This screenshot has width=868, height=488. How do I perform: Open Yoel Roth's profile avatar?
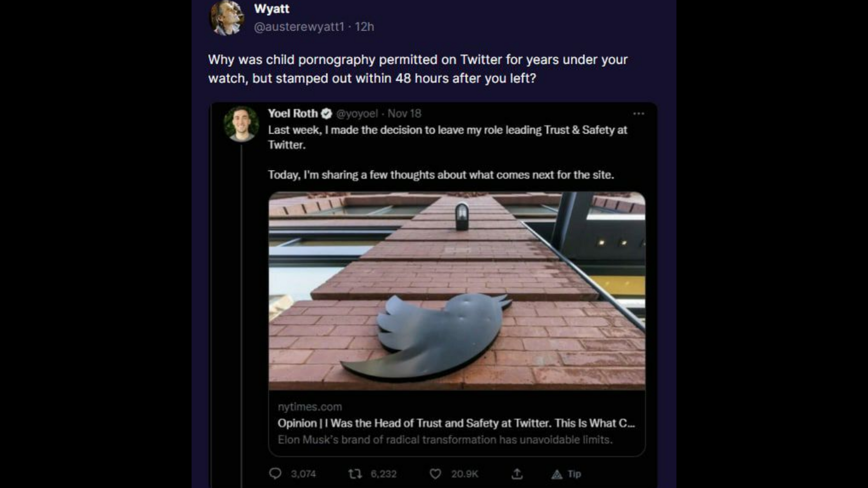pyautogui.click(x=241, y=124)
